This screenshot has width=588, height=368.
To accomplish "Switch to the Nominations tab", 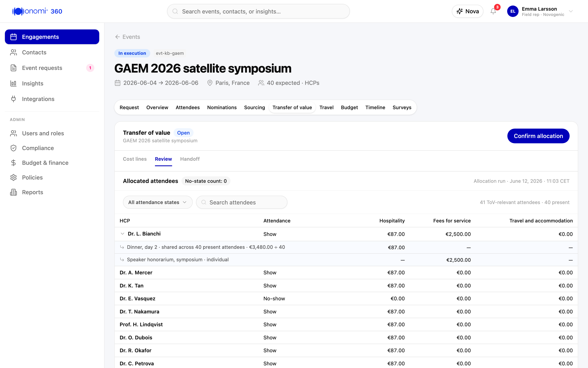I will (222, 107).
